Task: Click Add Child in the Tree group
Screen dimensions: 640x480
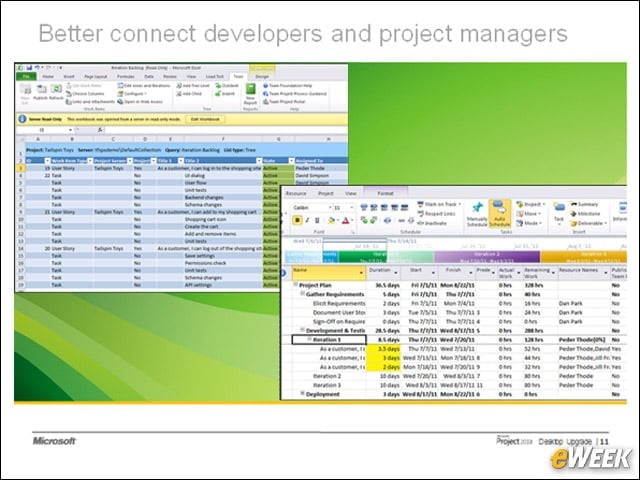Action: (189, 94)
